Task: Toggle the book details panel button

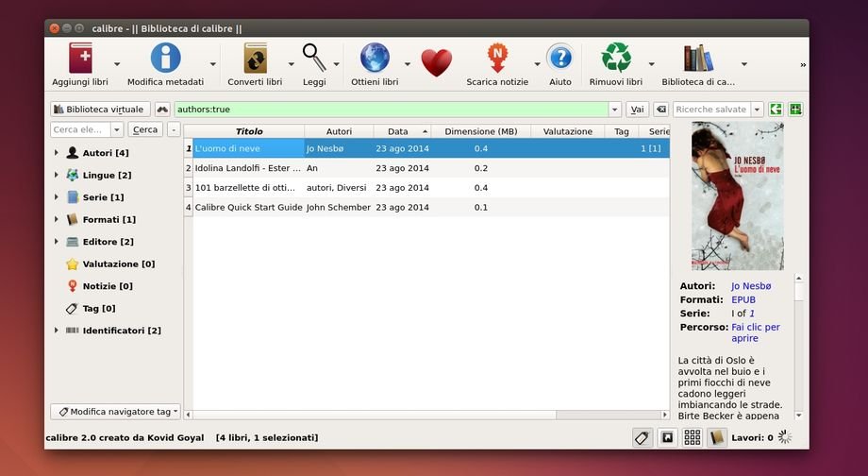Action: (717, 437)
